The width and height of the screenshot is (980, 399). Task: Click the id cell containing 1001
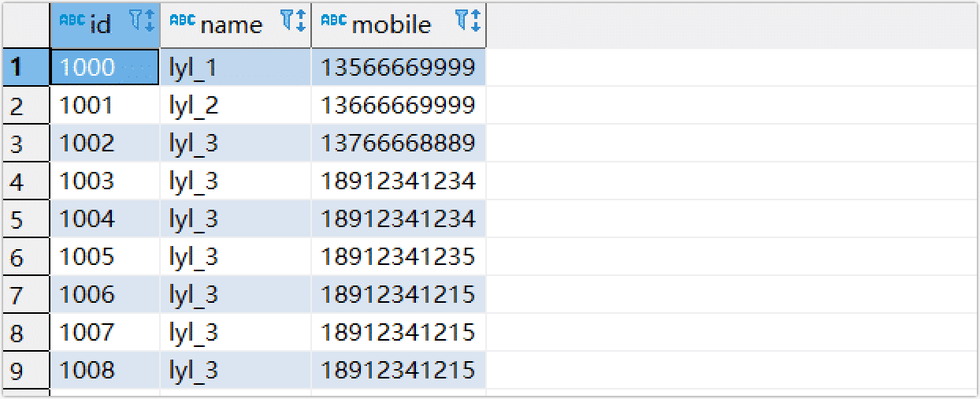coord(87,106)
